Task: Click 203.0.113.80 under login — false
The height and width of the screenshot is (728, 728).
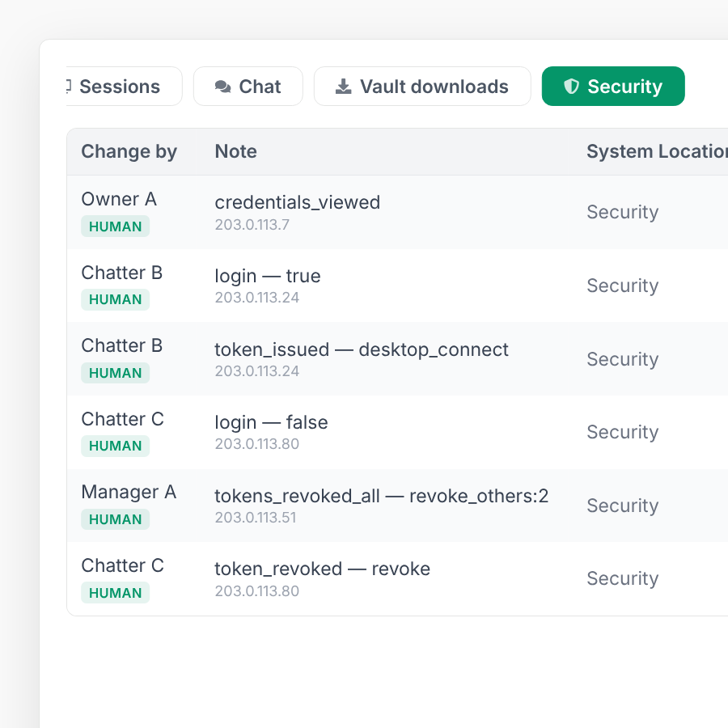Action: (x=257, y=444)
